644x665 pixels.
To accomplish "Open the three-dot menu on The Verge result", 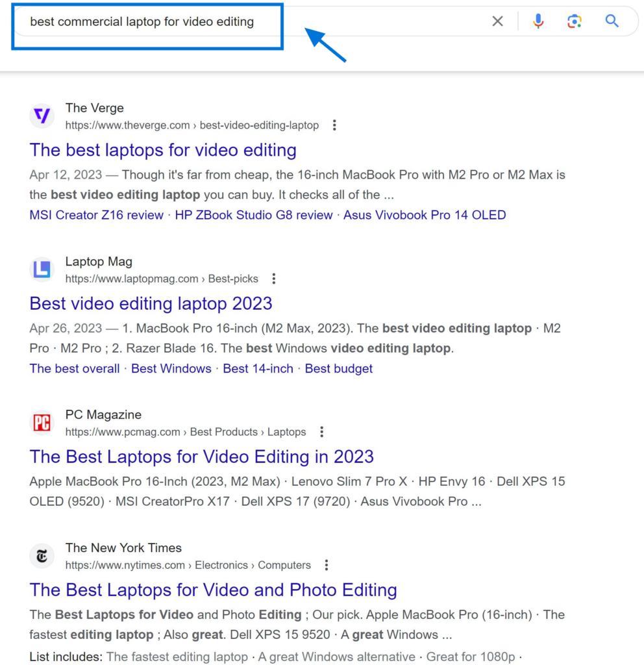I will coord(334,125).
